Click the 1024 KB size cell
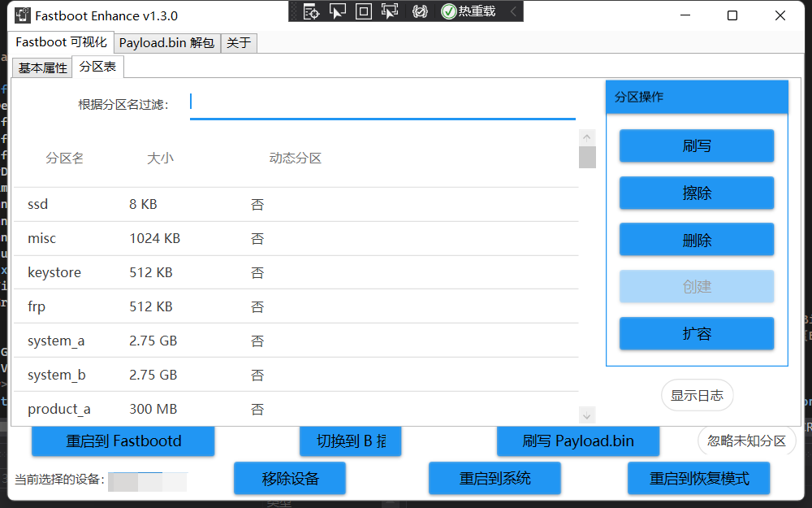This screenshot has width=812, height=508. 154,238
